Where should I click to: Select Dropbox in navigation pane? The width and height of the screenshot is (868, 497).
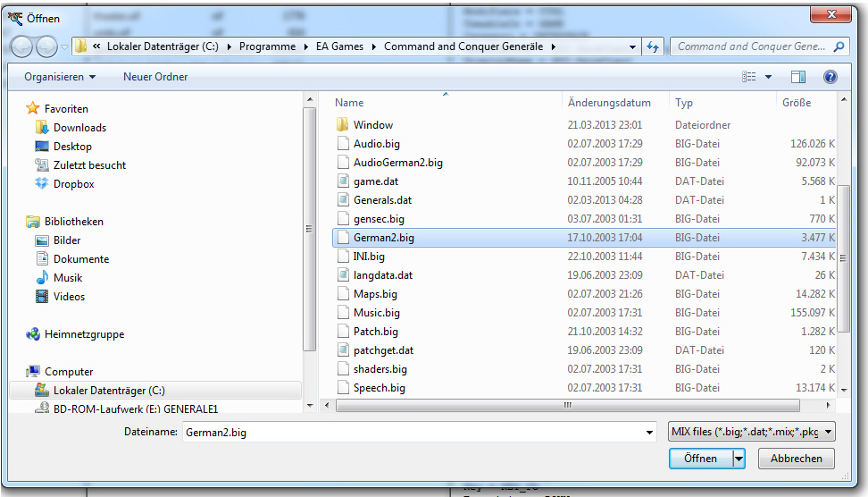tap(73, 184)
